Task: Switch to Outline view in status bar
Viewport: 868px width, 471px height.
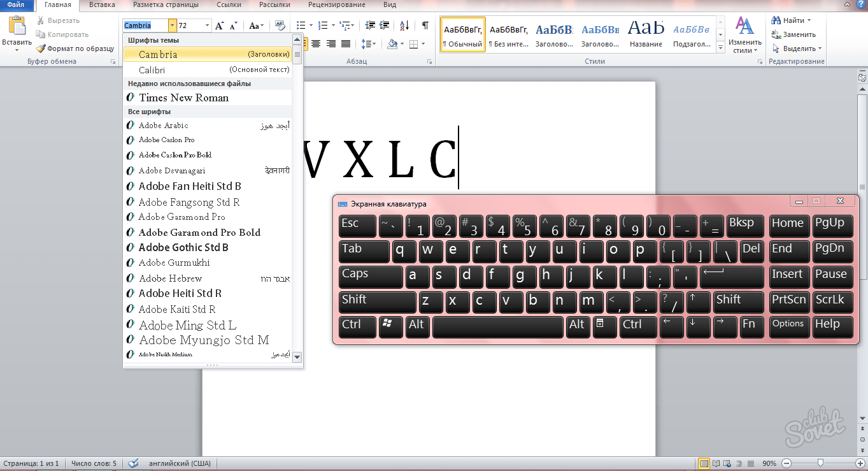Action: [x=739, y=463]
